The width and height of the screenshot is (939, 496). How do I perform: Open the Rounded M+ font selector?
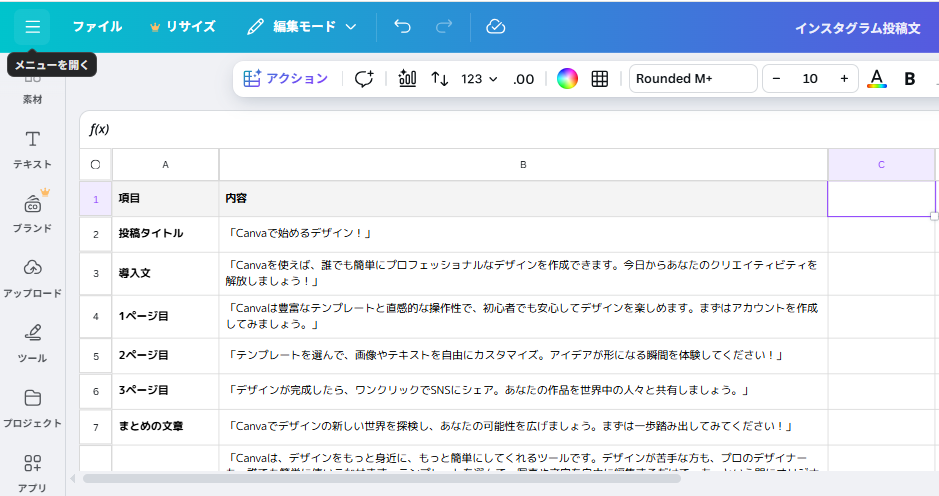tap(693, 78)
